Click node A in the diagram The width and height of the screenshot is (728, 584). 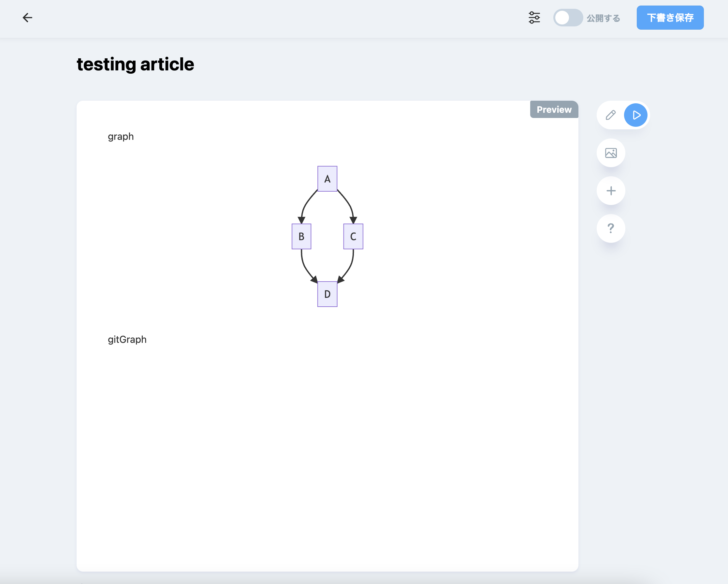[327, 179]
